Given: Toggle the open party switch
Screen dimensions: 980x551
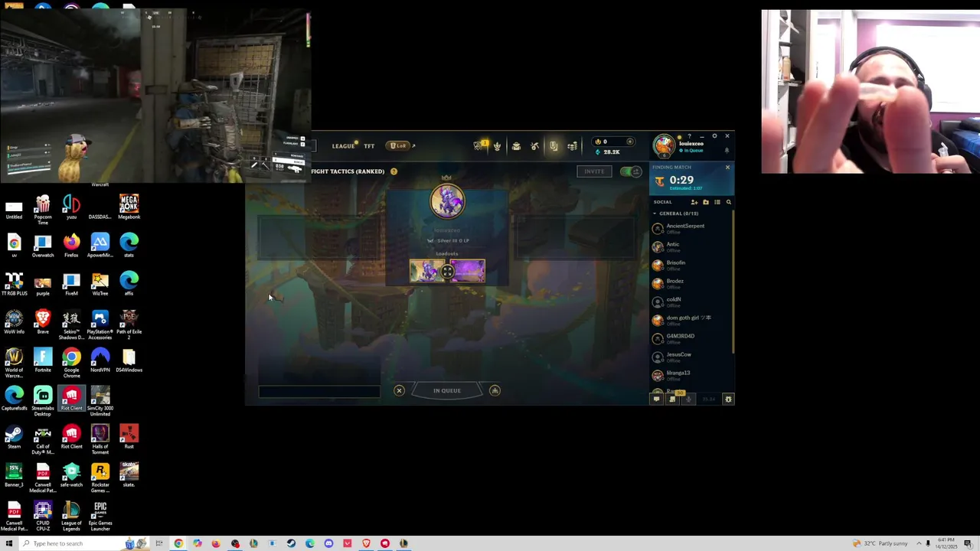Looking at the screenshot, I should 631,171.
